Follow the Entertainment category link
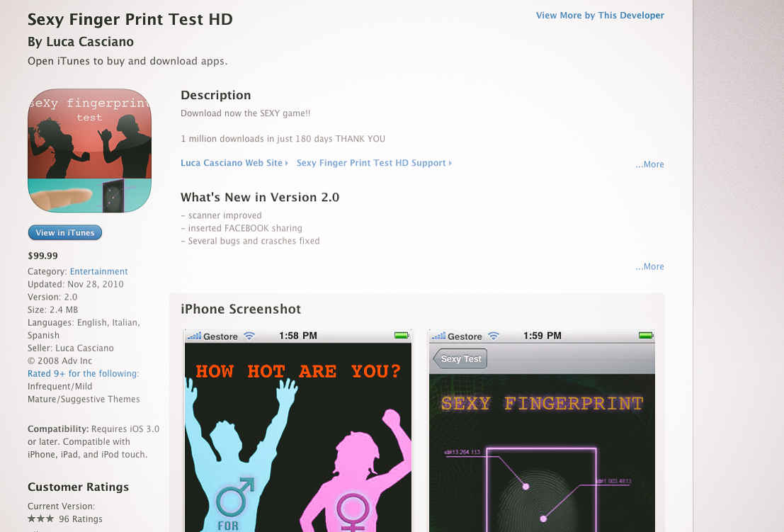 (99, 271)
